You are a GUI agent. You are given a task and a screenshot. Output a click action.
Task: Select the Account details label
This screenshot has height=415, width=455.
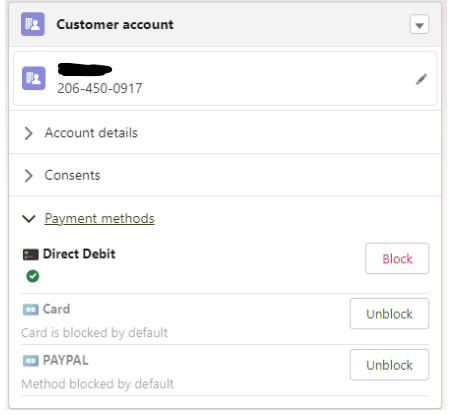pyautogui.click(x=91, y=133)
